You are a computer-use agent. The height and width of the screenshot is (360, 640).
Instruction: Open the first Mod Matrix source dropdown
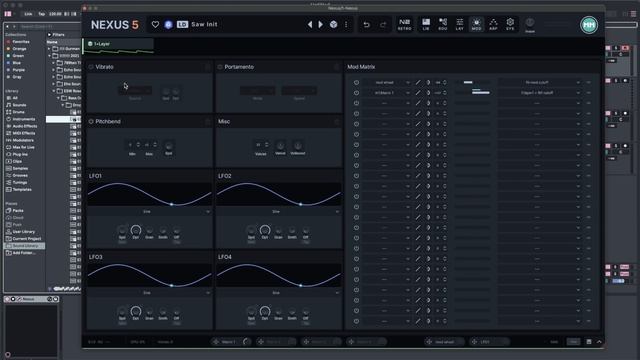pos(387,82)
